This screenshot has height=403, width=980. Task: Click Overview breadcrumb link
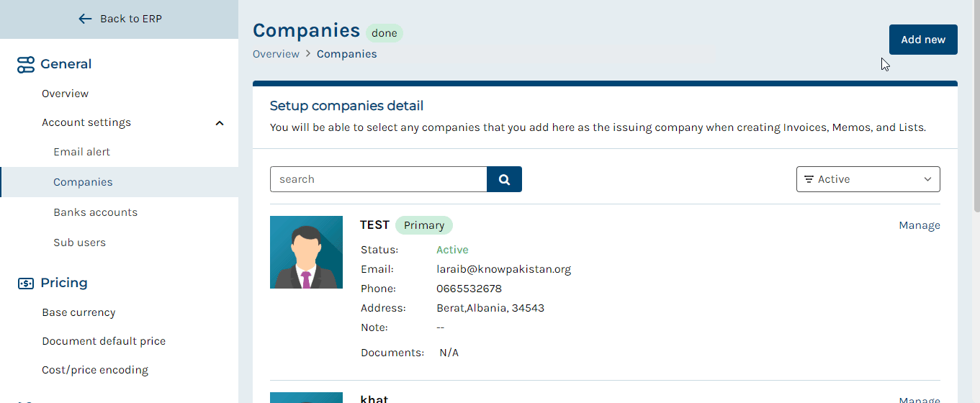276,54
